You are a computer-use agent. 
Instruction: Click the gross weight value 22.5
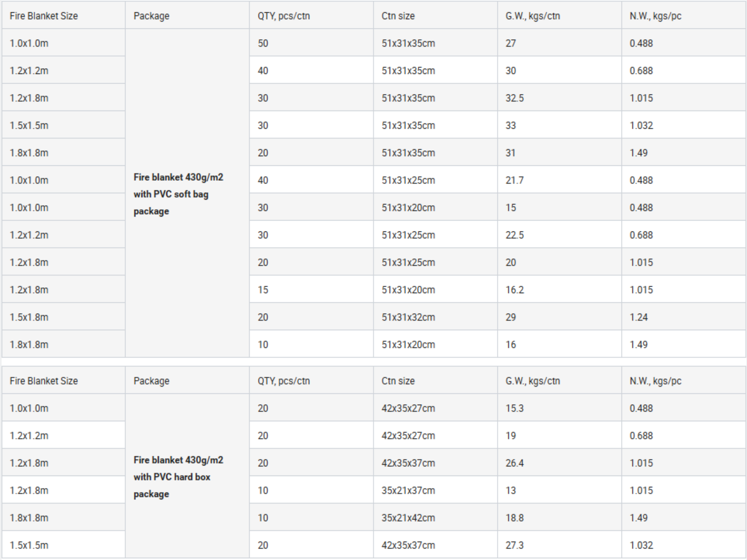click(x=515, y=235)
